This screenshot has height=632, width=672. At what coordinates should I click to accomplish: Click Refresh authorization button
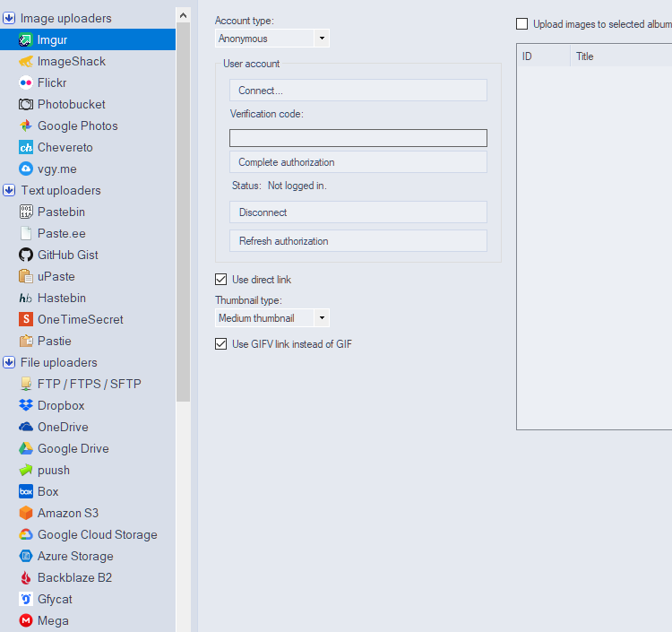(x=358, y=241)
